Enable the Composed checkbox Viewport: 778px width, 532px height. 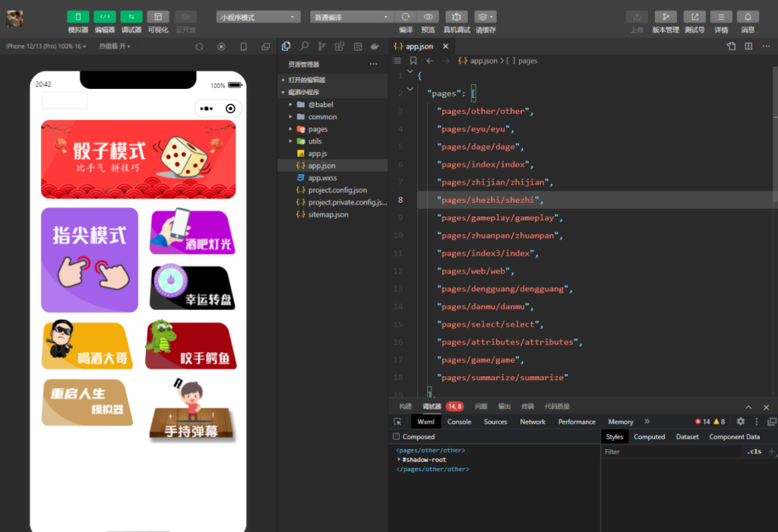[396, 437]
